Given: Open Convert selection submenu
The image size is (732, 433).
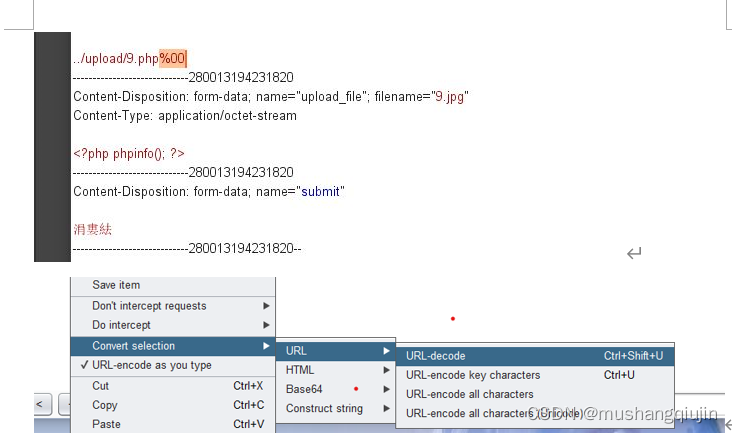Looking at the screenshot, I should 173,346.
